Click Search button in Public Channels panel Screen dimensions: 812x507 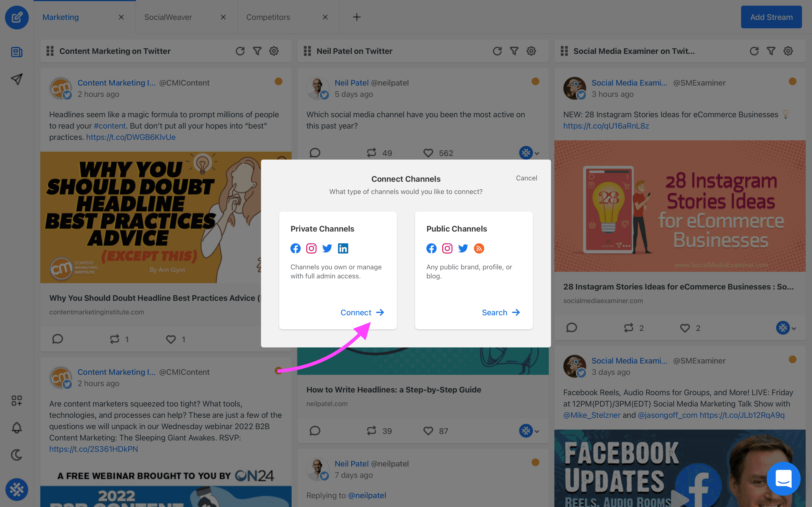500,312
